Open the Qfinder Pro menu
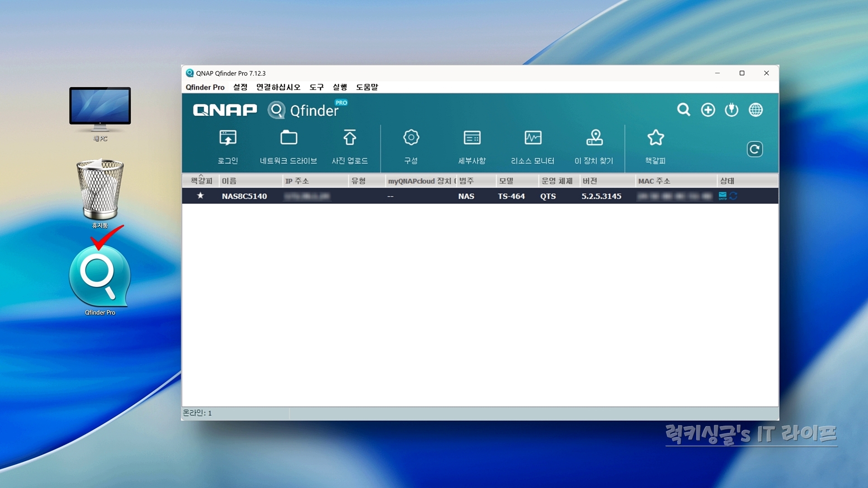 205,87
